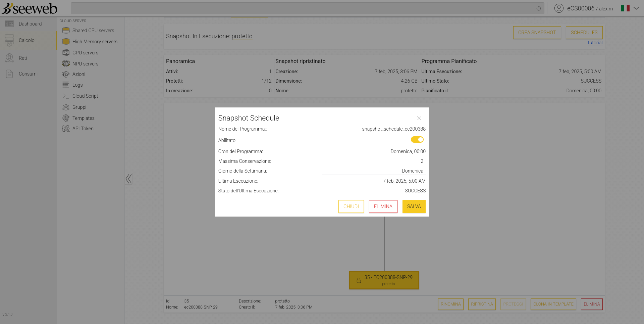Click the SCHEDULES button

click(584, 33)
